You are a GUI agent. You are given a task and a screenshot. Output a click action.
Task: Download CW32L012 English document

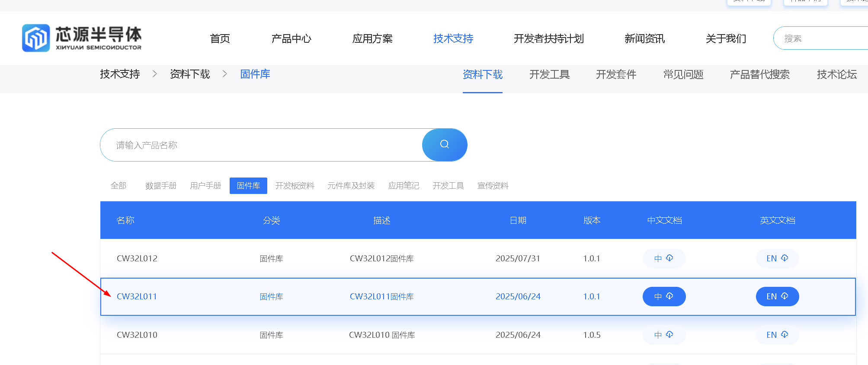pos(777,258)
